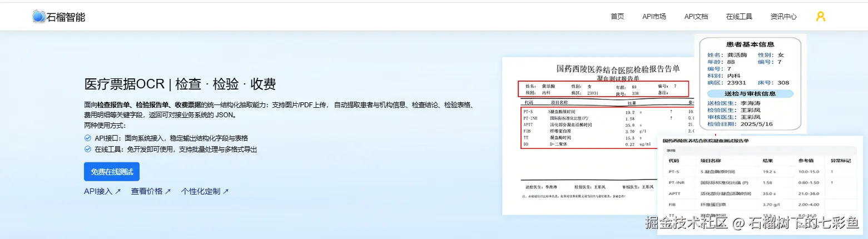
Task: Click the 免费在线测试 button
Action: [112, 172]
